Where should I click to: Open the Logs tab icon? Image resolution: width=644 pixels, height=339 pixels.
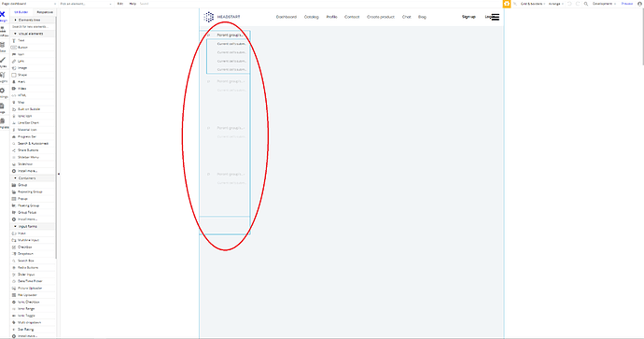point(3,107)
